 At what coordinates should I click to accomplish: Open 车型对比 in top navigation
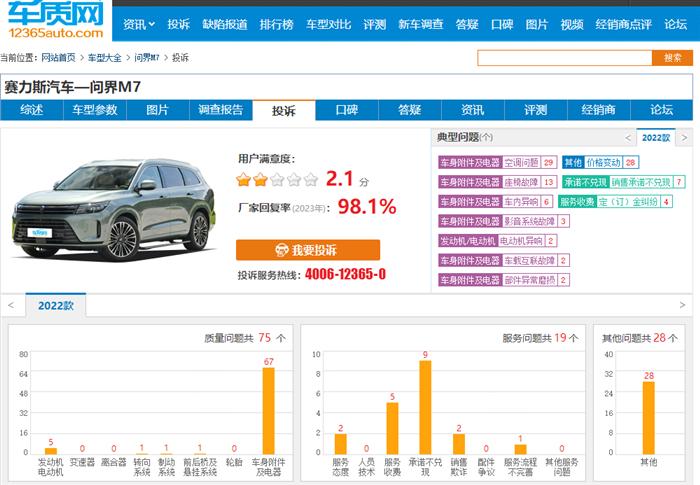(328, 24)
